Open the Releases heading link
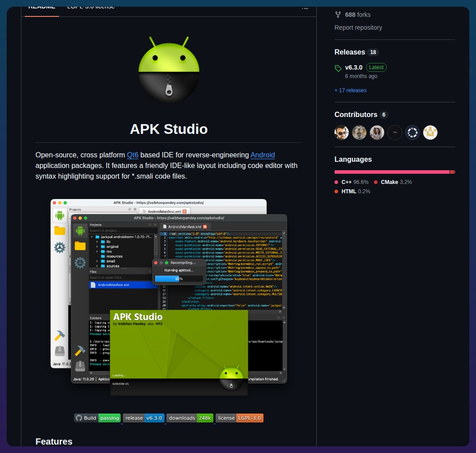Viewport: 476px width, 453px height. 350,52
